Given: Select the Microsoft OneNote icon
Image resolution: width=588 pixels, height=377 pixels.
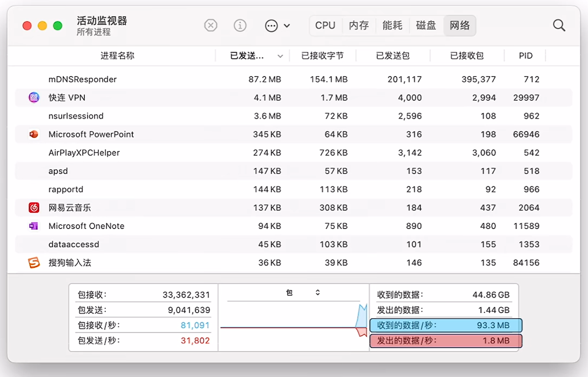Looking at the screenshot, I should (x=34, y=226).
